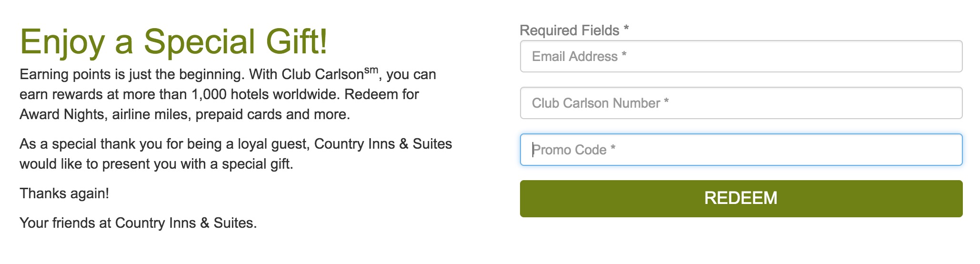
Task: Click 'Your friends at Country Inns & Suites' line
Action: (x=138, y=223)
